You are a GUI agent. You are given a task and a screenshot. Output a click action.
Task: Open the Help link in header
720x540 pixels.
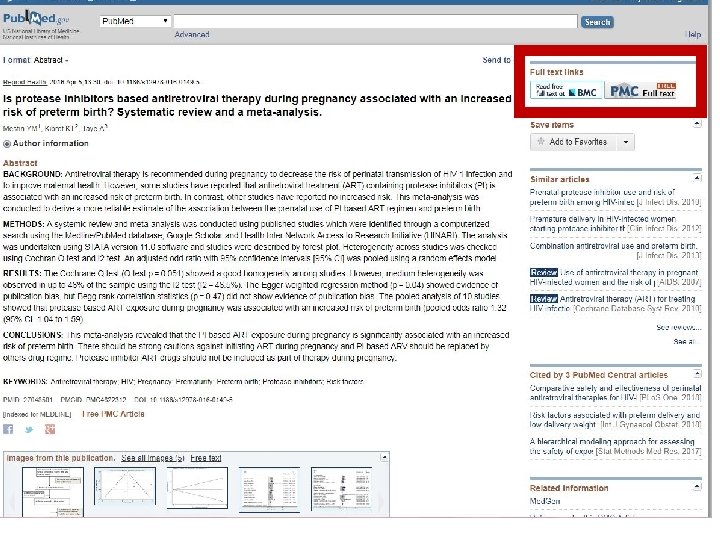pyautogui.click(x=693, y=34)
